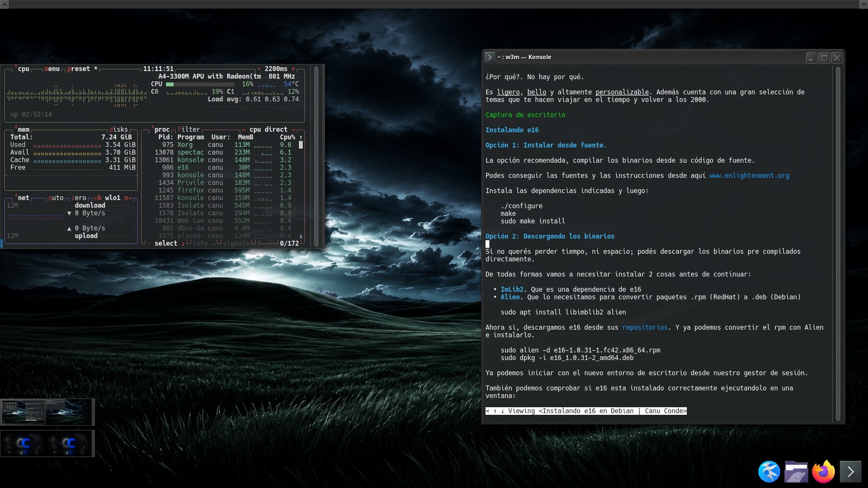The image size is (868, 488).
Task: Click the up arrow atop the process list
Action: click(x=301, y=137)
